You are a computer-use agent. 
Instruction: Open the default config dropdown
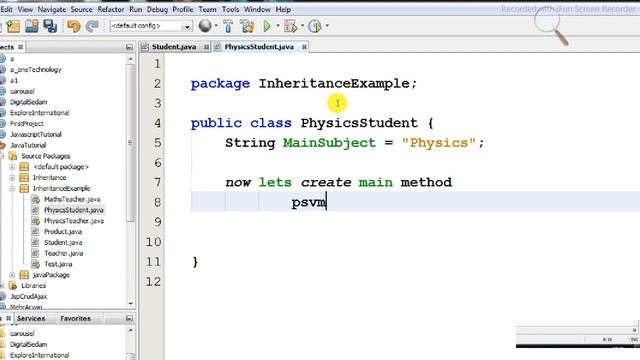tap(187, 27)
